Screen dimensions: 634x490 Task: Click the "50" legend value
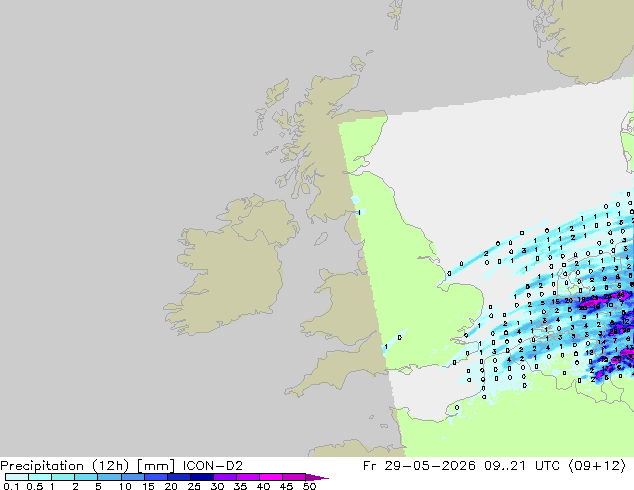310,486
